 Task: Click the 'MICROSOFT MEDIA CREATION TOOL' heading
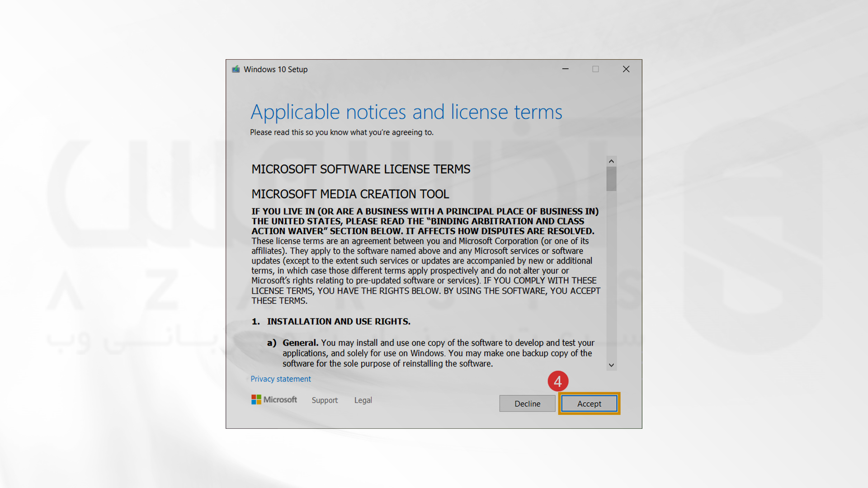click(x=350, y=194)
